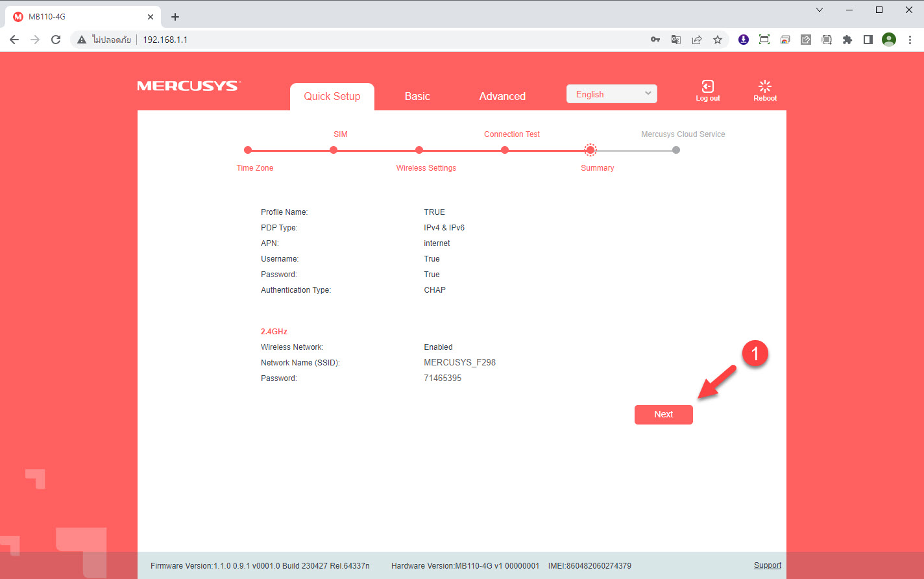Click the Wireless Settings step marker
The height and width of the screenshot is (579, 924).
[x=419, y=150]
